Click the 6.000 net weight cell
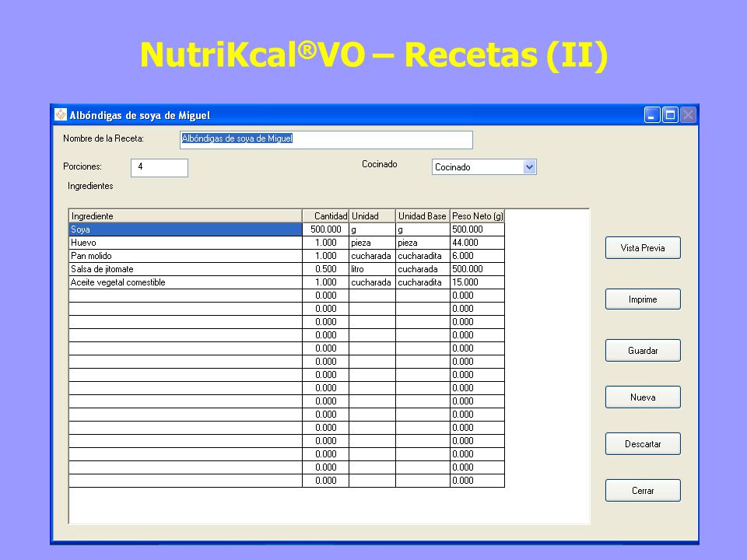The image size is (747, 560). point(477,256)
